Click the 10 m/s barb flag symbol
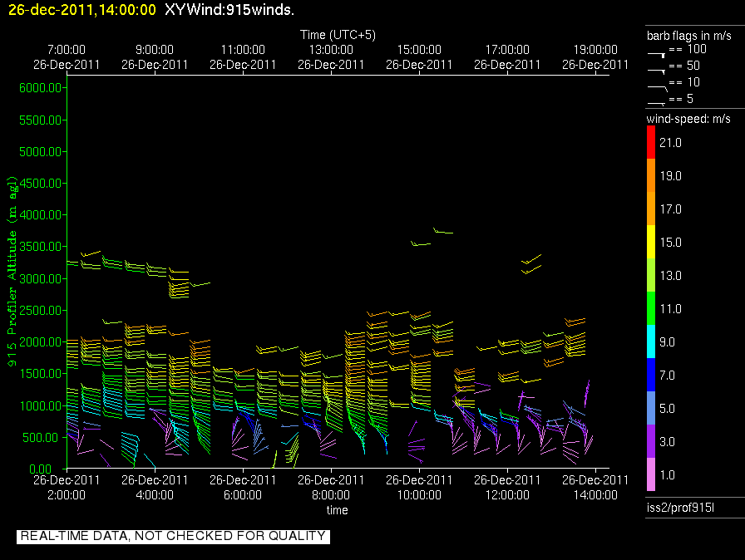Image resolution: width=745 pixels, height=560 pixels. [657, 88]
